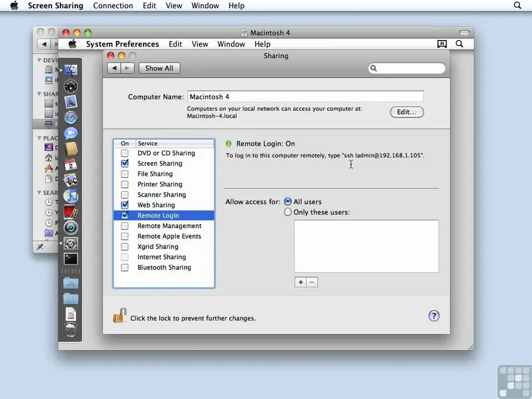
Task: Open the Connection menu
Action: pos(113,6)
